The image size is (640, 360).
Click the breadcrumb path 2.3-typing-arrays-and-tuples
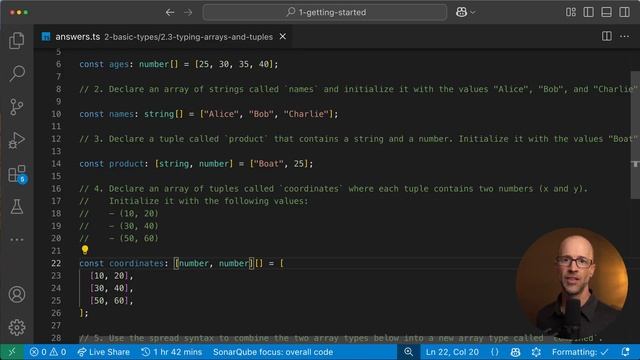(216, 37)
